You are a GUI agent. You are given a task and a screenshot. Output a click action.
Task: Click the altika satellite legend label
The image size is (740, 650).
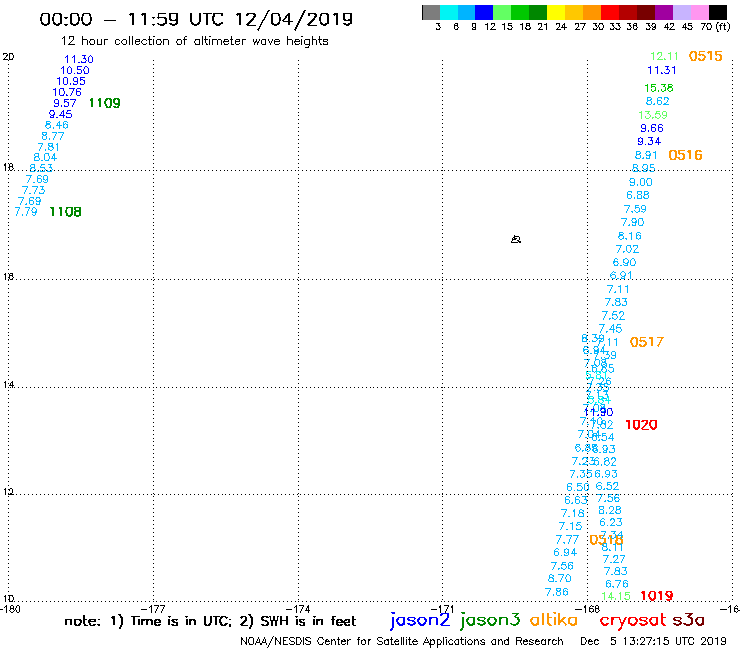click(x=553, y=620)
